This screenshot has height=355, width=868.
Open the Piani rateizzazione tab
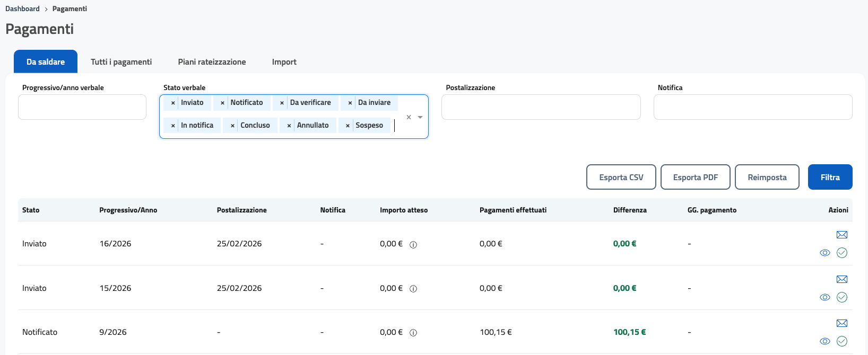(212, 62)
